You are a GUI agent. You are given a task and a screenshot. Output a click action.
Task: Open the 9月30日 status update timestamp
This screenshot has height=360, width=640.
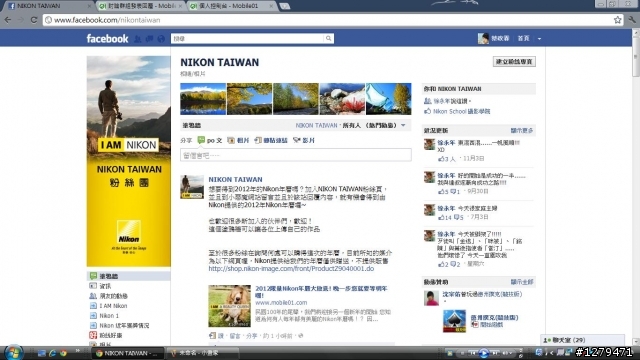477,191
